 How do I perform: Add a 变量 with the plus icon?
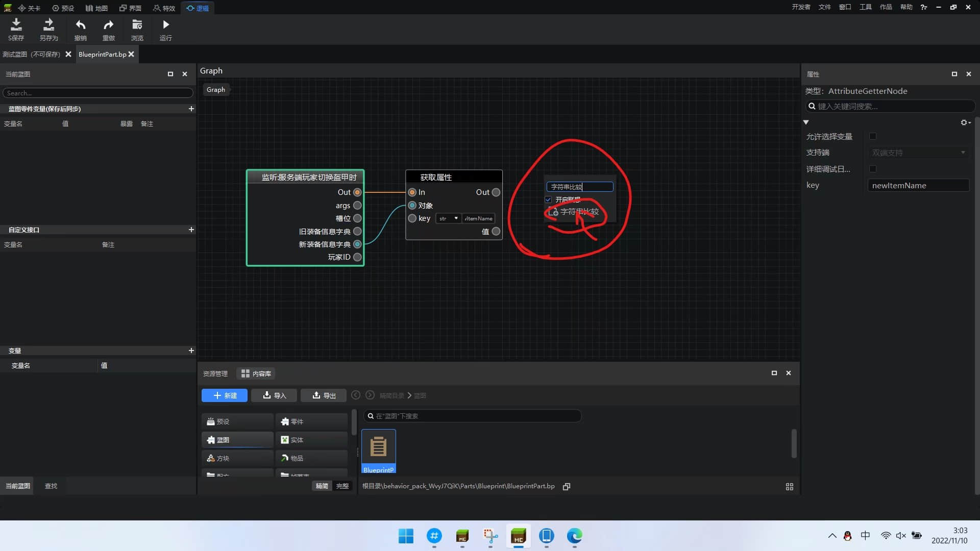[191, 350]
